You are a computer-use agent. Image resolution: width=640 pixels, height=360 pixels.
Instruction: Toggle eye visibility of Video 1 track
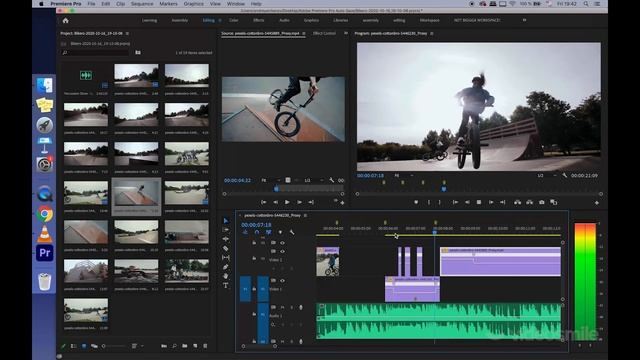(x=282, y=281)
